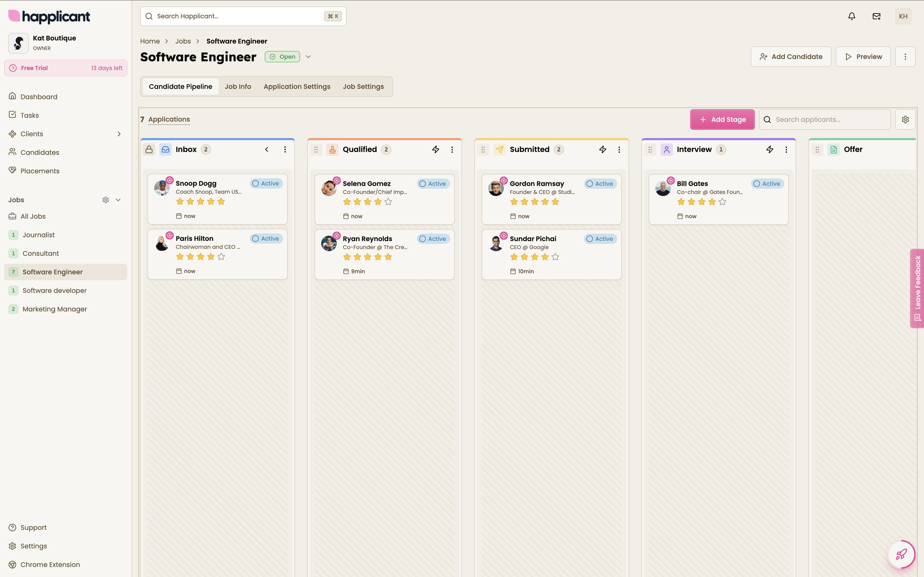924x577 pixels.
Task: Toggle Snoop Dogg's Active status badge
Action: coord(266,184)
